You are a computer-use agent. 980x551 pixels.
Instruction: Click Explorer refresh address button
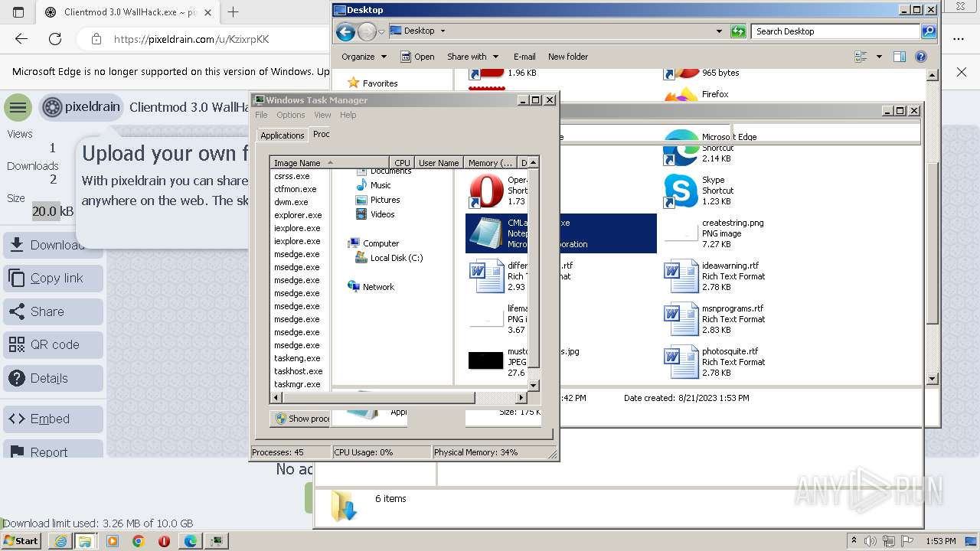coord(738,31)
